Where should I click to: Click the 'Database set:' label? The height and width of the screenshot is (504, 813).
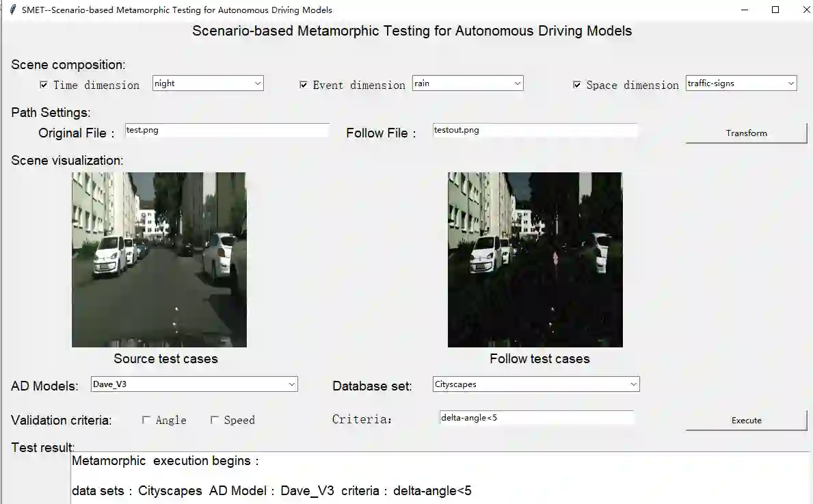tap(372, 386)
